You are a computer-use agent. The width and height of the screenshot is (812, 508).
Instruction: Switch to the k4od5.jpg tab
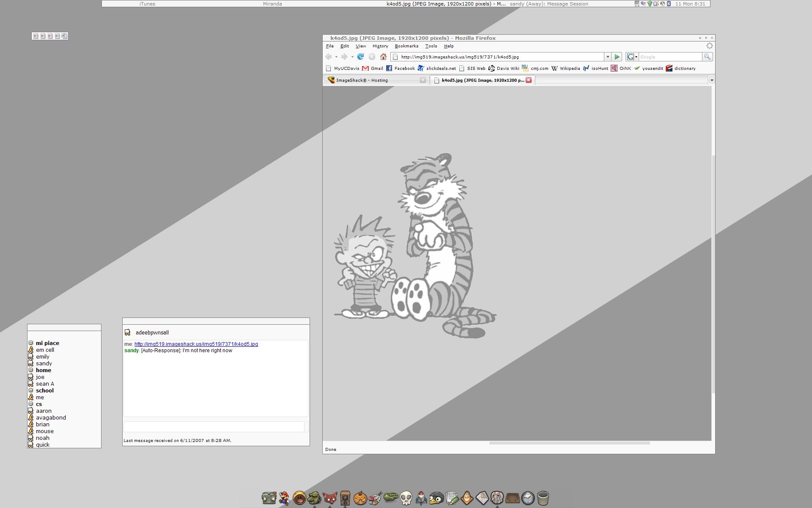pyautogui.click(x=482, y=80)
